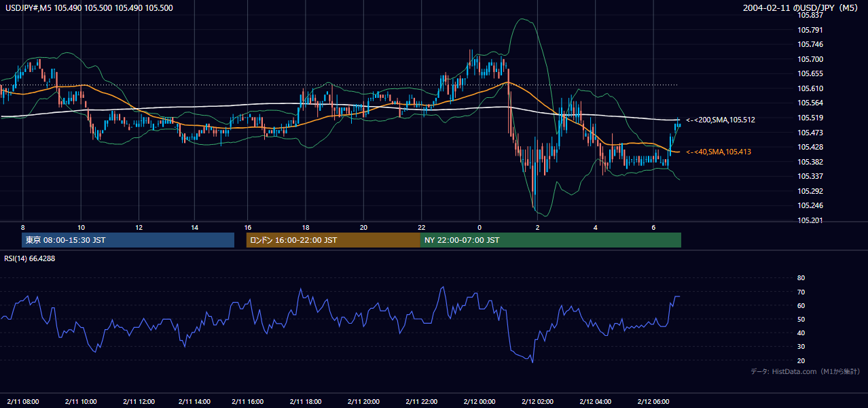Click the 2004-02-11 USD/JPY (M5) title
The image size is (868, 408).
(x=801, y=8)
